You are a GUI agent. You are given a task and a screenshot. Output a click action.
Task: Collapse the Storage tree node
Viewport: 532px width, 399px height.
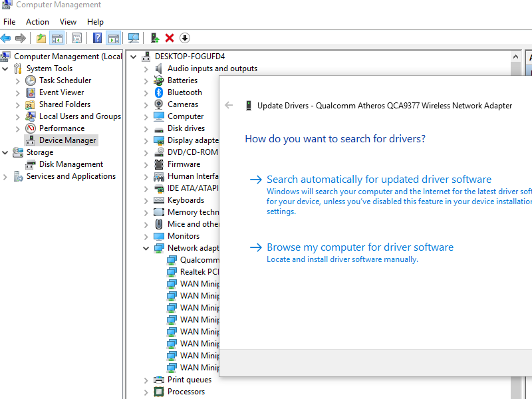coord(5,153)
